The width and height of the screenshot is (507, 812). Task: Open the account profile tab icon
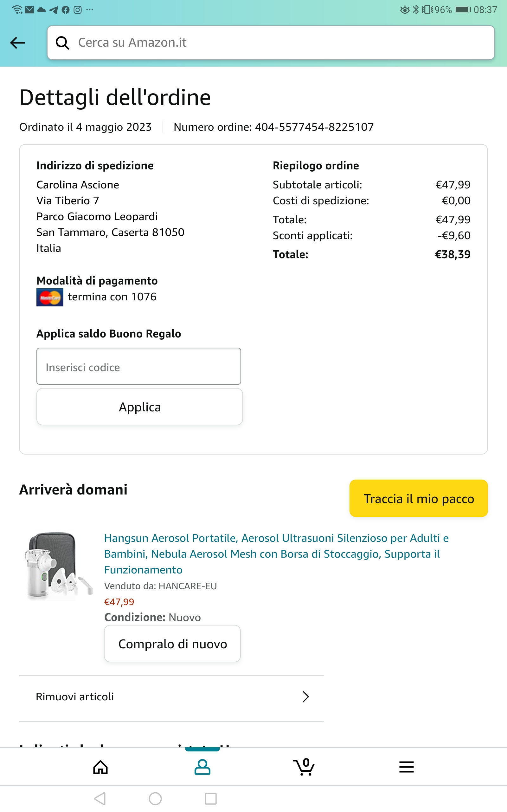point(202,767)
